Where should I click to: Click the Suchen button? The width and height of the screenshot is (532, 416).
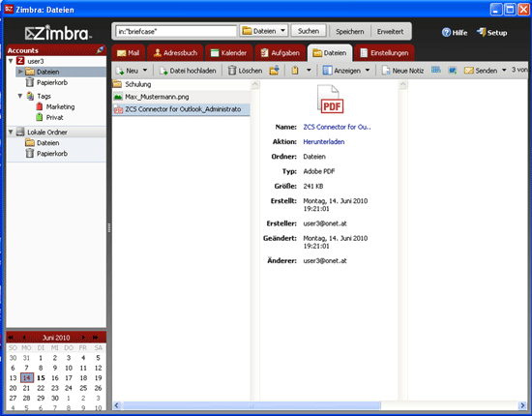coord(309,31)
